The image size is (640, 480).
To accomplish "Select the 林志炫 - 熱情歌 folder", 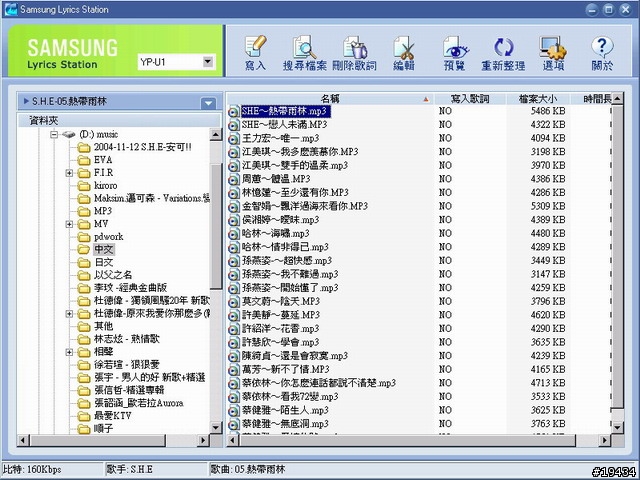I will 127,339.
